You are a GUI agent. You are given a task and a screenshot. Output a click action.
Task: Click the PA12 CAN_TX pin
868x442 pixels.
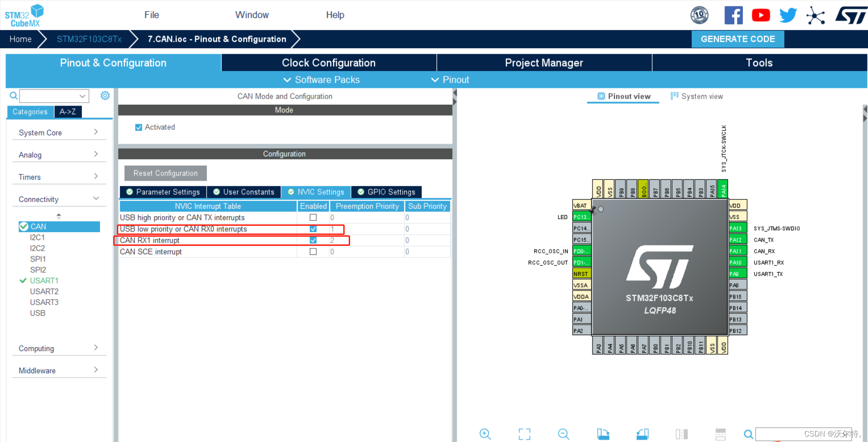(738, 239)
